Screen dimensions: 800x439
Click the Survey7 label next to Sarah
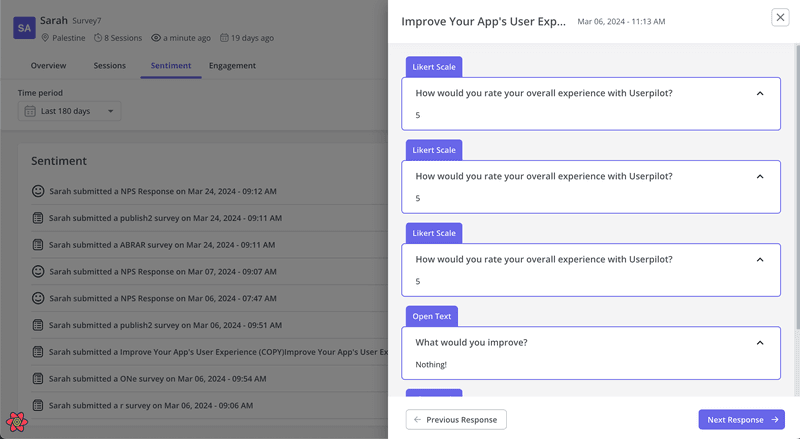[x=87, y=21]
